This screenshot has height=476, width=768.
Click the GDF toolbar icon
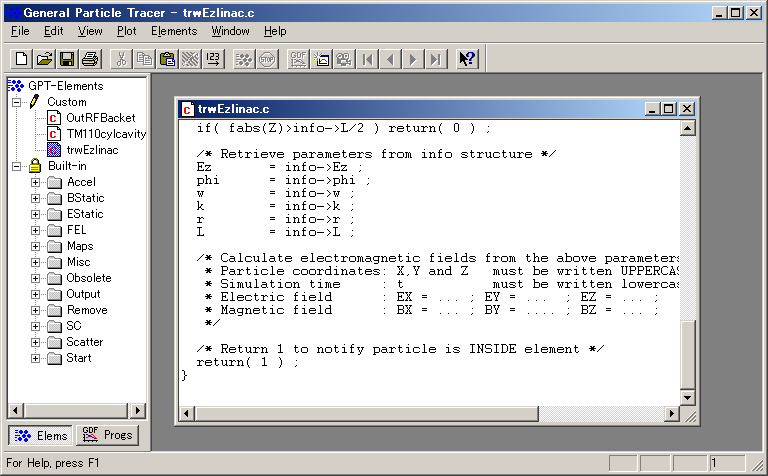299,59
